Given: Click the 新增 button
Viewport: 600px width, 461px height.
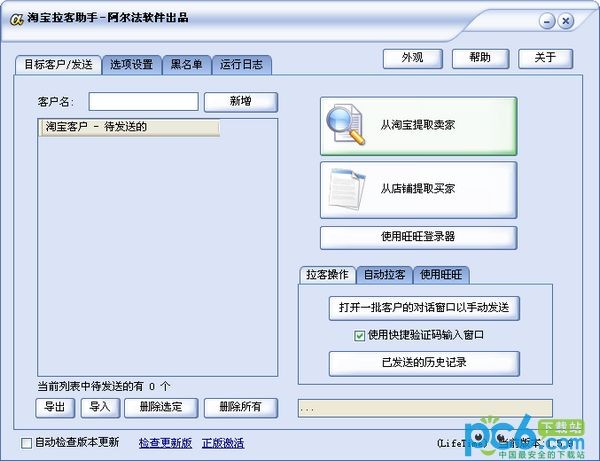Looking at the screenshot, I should tap(241, 102).
